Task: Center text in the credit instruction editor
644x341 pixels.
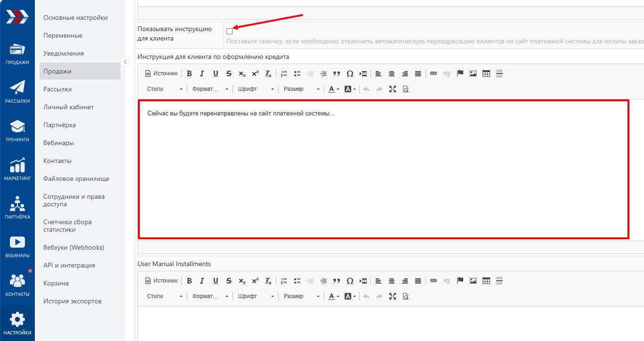Action: pyautogui.click(x=392, y=73)
